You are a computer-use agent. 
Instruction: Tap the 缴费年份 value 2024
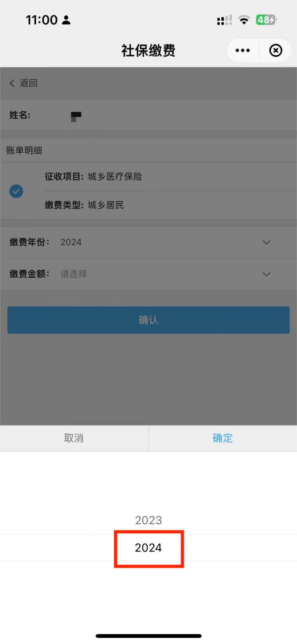coord(71,243)
